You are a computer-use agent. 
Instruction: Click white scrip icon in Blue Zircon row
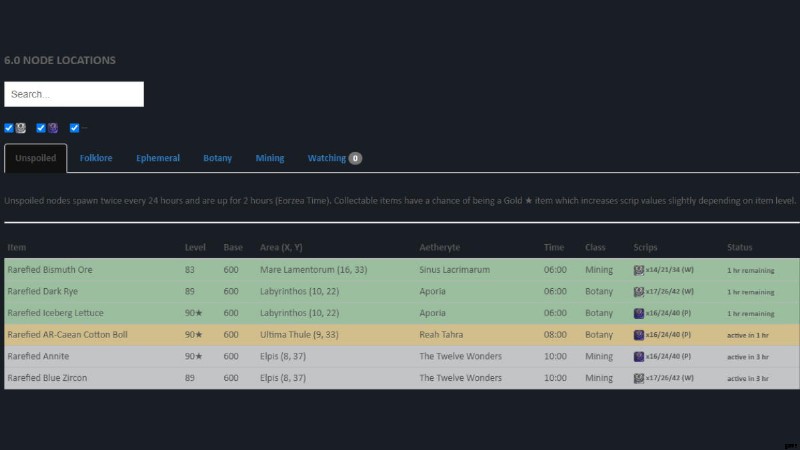639,378
